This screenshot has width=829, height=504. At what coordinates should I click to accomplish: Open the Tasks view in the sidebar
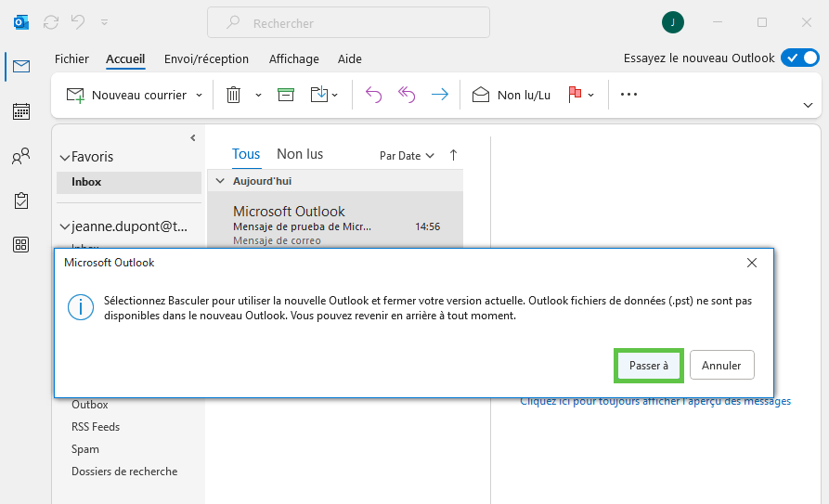tap(21, 200)
